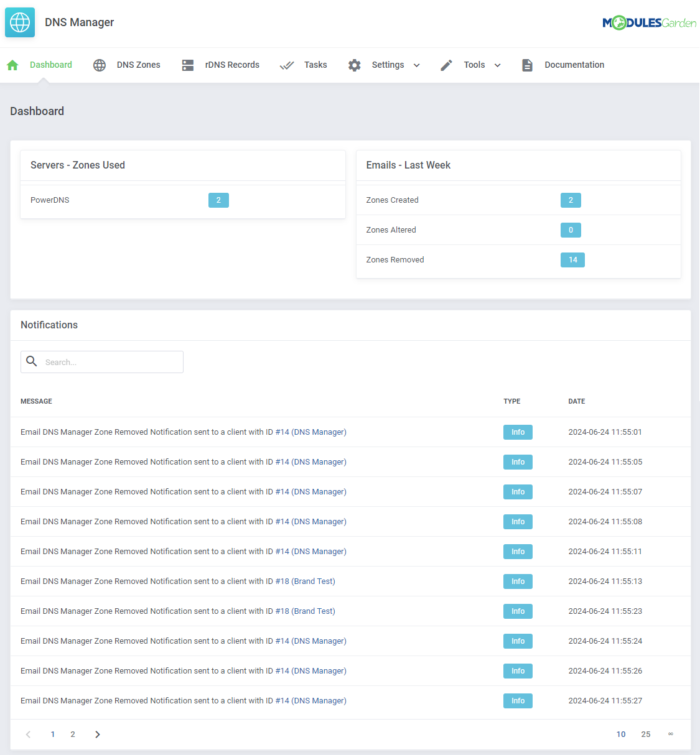Click the DATE column header
Viewport: 700px width, 755px height.
pyautogui.click(x=577, y=401)
